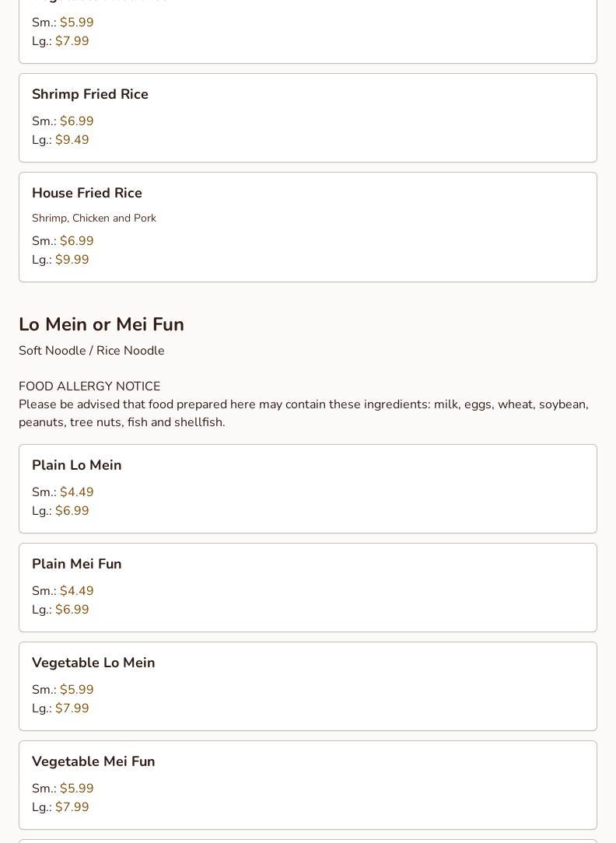Select Plain Lo Mein large price $6.99
616x843 pixels.
click(x=72, y=511)
